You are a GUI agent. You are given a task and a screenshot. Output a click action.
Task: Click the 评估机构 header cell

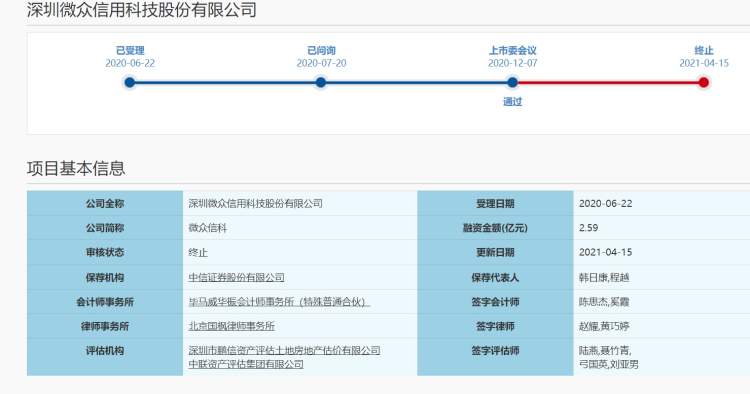pyautogui.click(x=105, y=357)
